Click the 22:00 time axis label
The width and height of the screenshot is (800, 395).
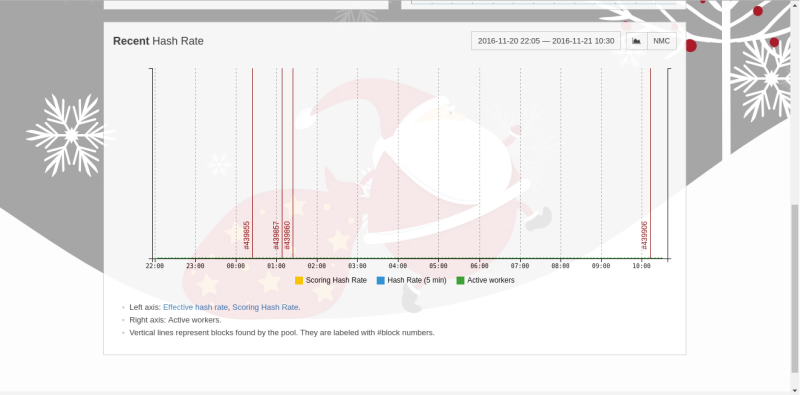(x=155, y=266)
